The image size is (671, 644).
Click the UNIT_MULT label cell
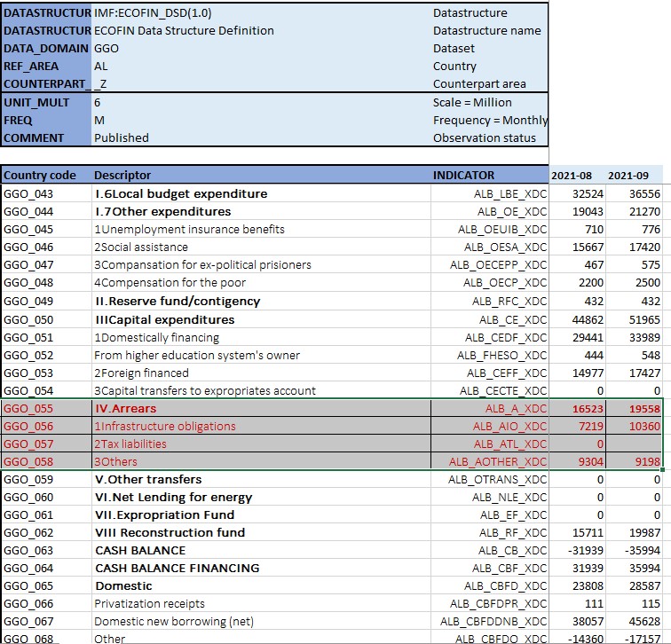point(45,102)
